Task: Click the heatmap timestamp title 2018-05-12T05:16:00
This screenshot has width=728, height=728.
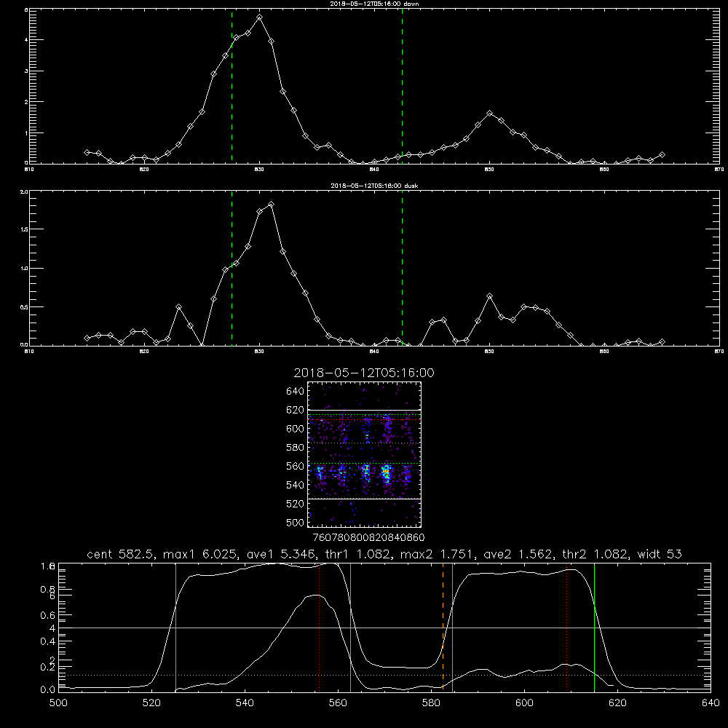Action: [x=364, y=373]
